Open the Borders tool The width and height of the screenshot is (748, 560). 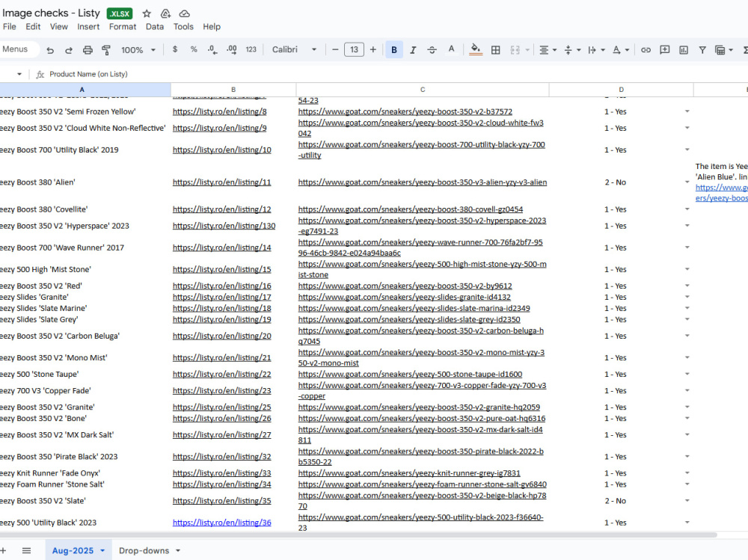[496, 49]
